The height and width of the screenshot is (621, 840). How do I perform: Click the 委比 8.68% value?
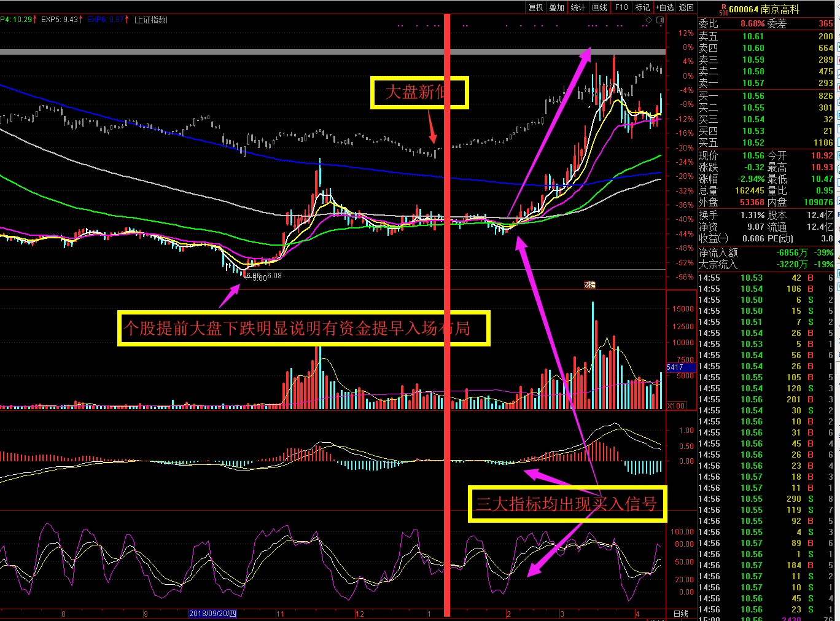click(x=752, y=23)
